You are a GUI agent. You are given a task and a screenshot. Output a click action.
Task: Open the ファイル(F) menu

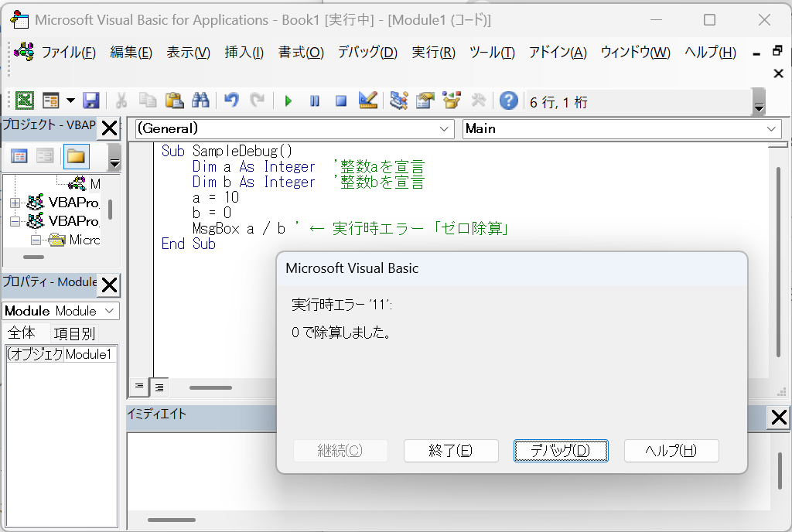(68, 52)
